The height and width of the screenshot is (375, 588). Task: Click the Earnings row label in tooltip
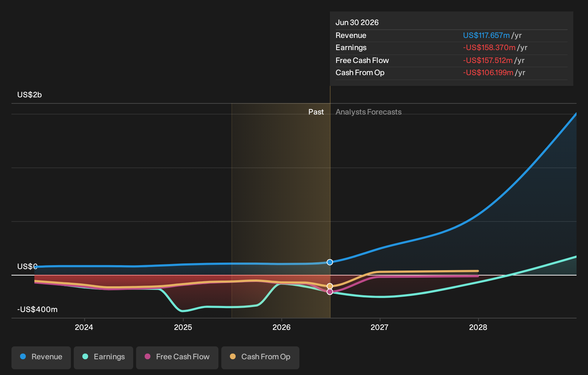[x=351, y=48]
